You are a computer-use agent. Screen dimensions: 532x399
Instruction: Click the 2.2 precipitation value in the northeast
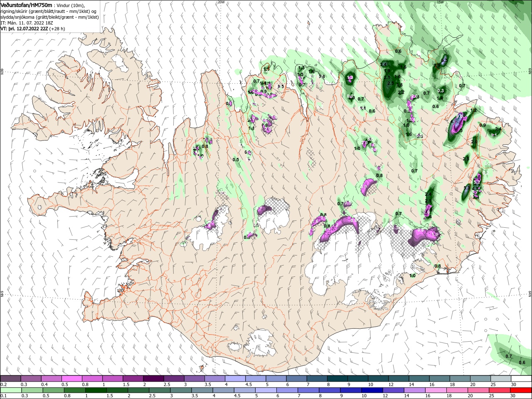point(401,92)
